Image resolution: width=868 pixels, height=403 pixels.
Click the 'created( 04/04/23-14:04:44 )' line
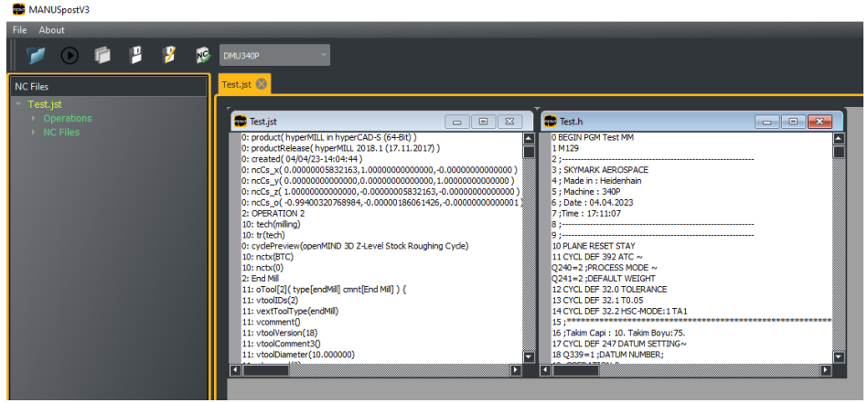click(302, 159)
